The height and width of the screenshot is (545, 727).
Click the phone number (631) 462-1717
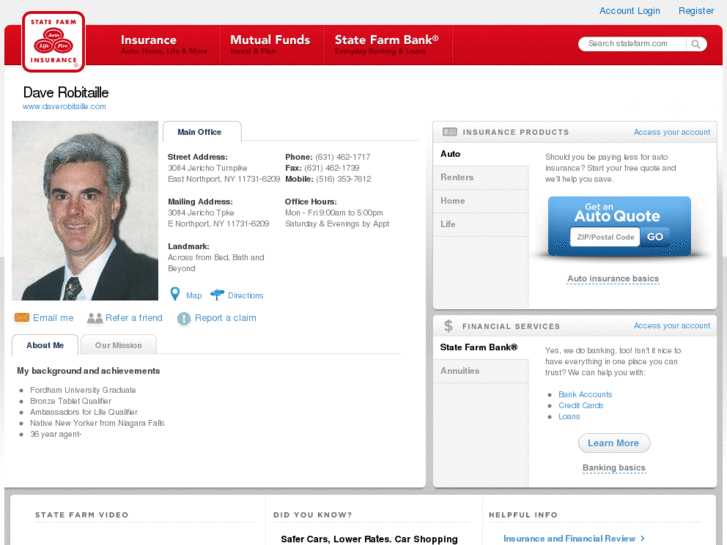point(343,157)
